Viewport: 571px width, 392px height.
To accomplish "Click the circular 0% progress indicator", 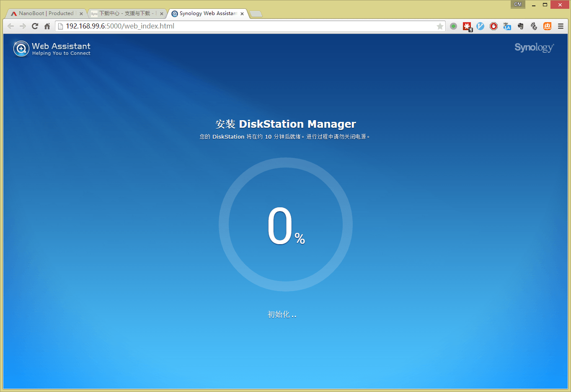I will pyautogui.click(x=285, y=224).
